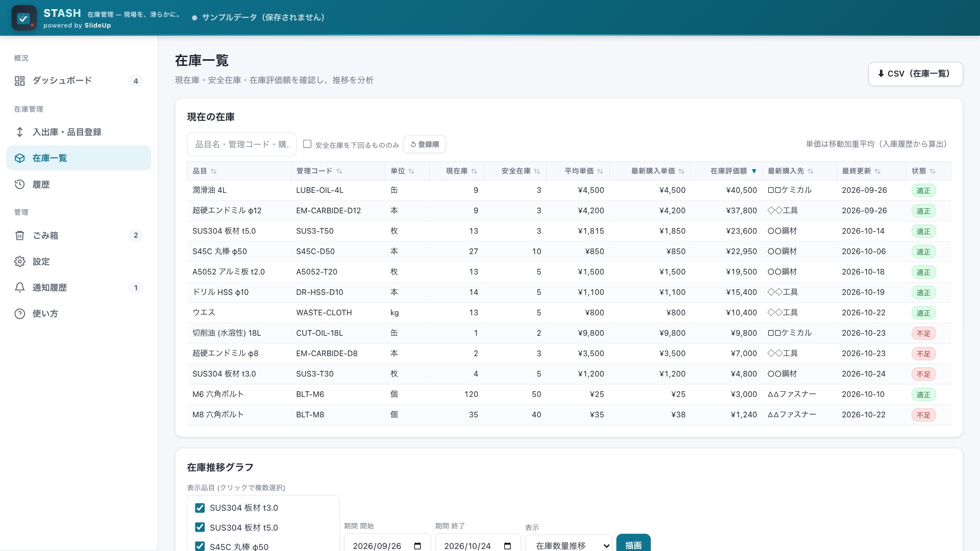
Task: Sort by 現在庫 column arrows icon
Action: (x=474, y=171)
